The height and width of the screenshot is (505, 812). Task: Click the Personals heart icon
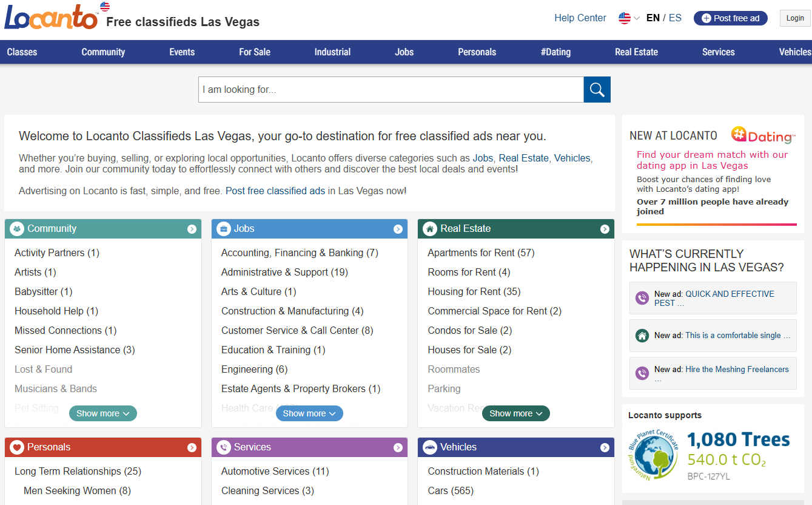[17, 447]
